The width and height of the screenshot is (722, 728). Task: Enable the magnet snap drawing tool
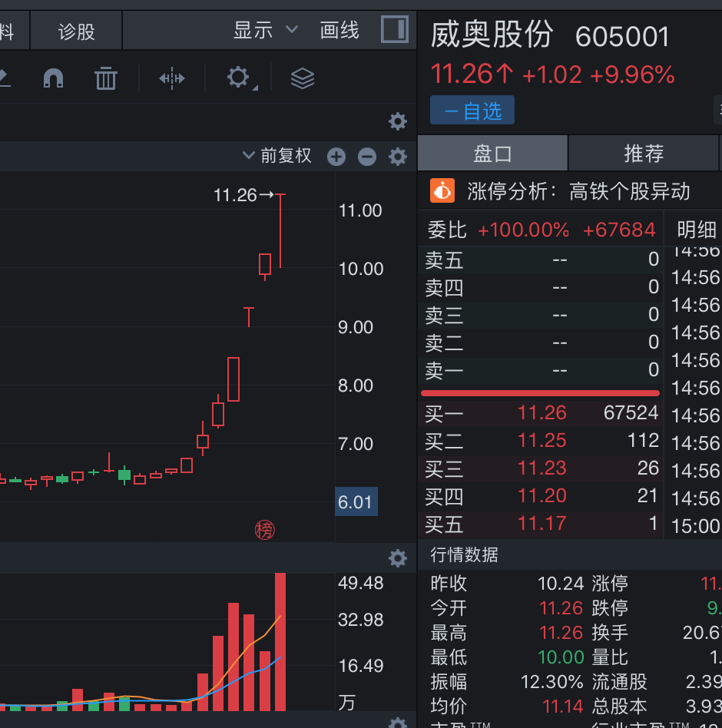[x=53, y=78]
